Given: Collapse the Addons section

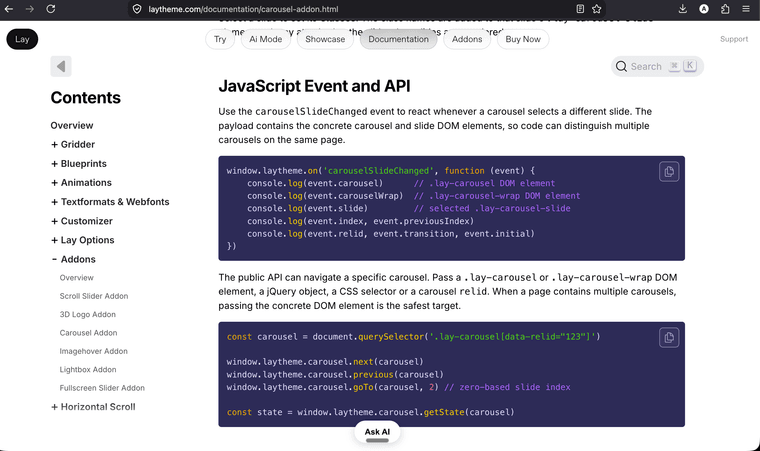Looking at the screenshot, I should (73, 259).
